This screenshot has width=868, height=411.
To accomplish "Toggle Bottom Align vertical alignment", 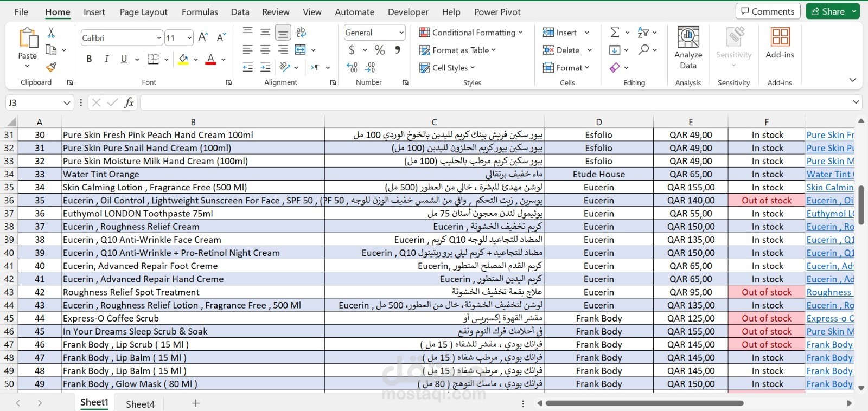I will click(x=283, y=33).
